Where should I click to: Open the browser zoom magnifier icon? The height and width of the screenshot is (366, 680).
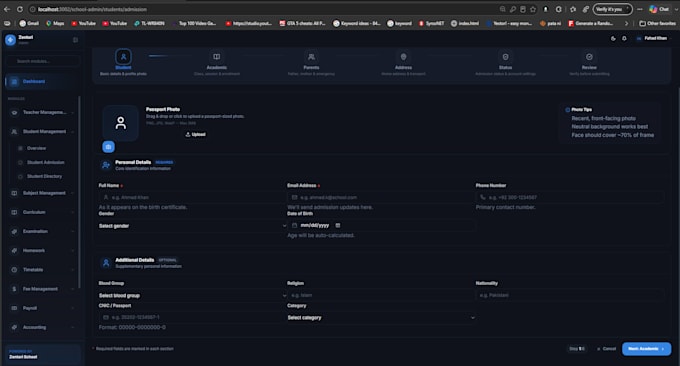(502, 9)
